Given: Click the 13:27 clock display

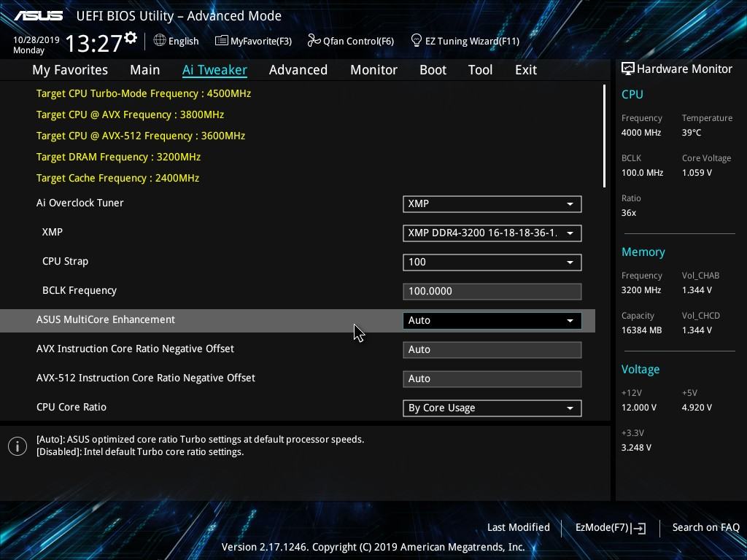Looking at the screenshot, I should [94, 43].
